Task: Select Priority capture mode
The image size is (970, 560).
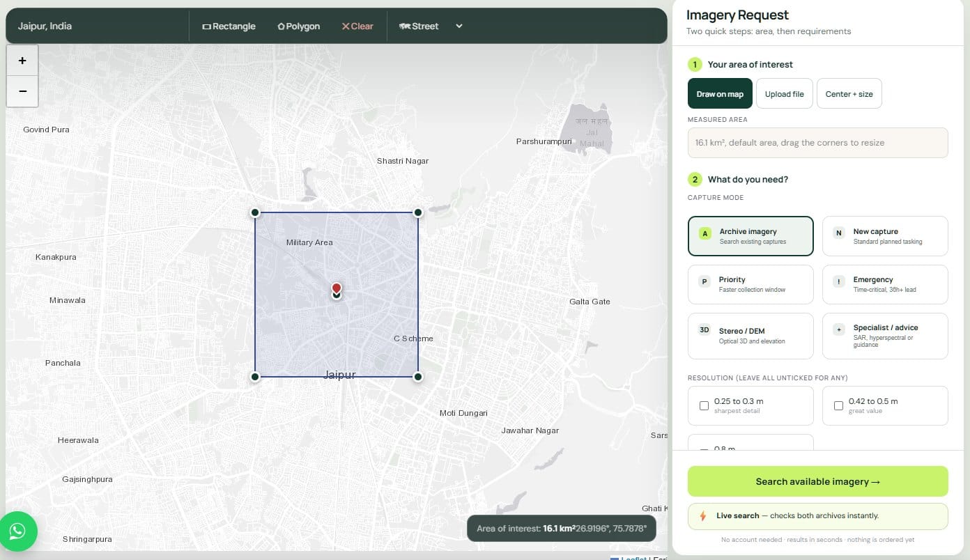Action: click(x=750, y=284)
